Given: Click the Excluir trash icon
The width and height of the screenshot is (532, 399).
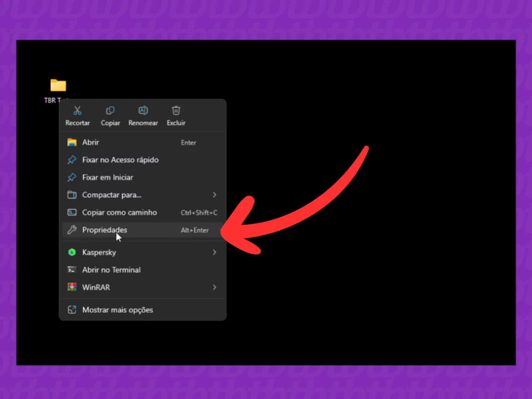Looking at the screenshot, I should tap(176, 110).
